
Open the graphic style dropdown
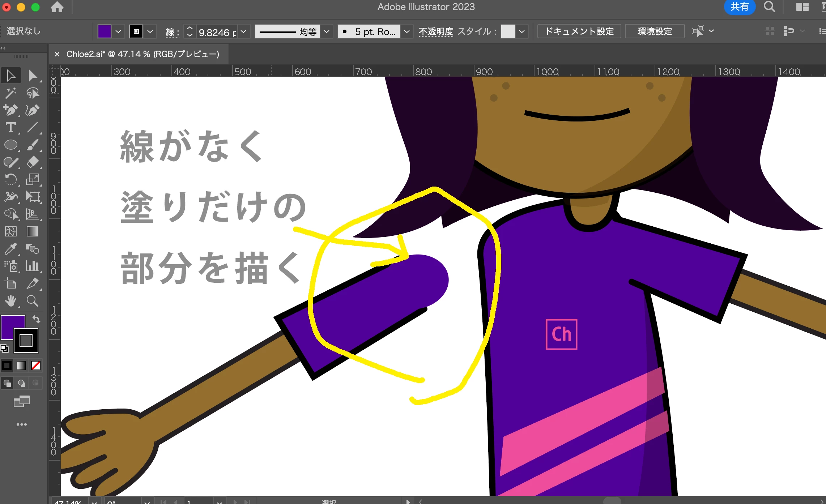pyautogui.click(x=522, y=31)
